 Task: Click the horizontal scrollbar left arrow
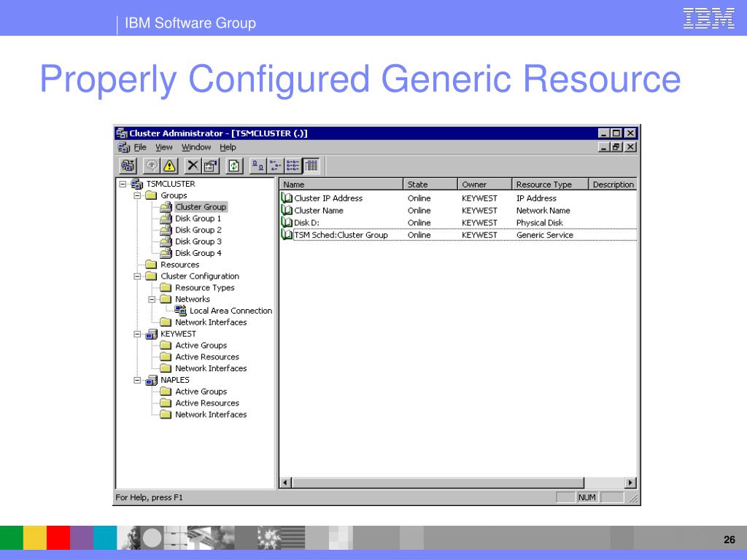[285, 483]
